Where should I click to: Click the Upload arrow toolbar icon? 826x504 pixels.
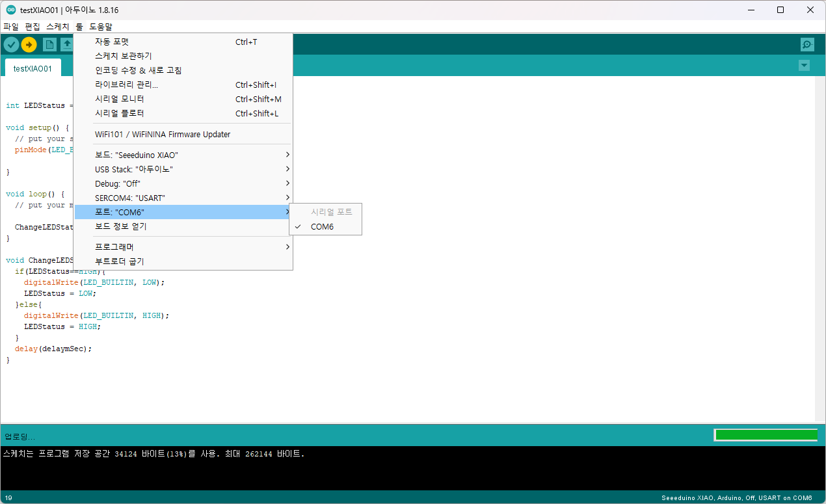pos(29,45)
